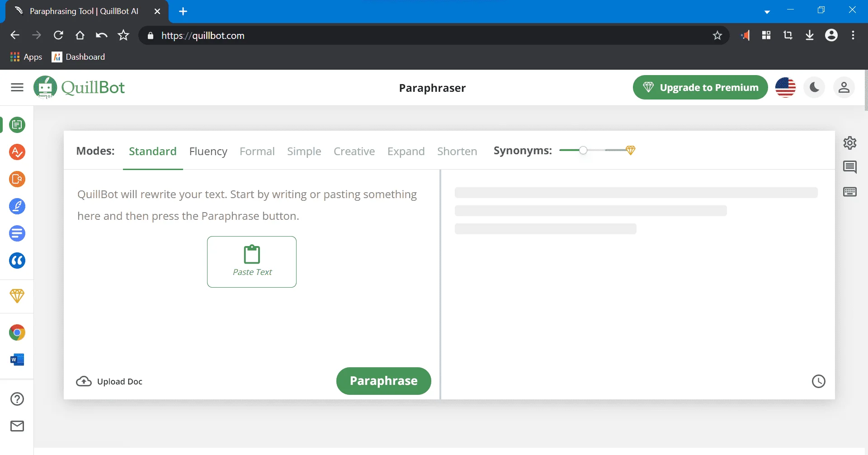Image resolution: width=868 pixels, height=455 pixels.
Task: Open the Paraphraser tool in sidebar
Action: tap(17, 125)
